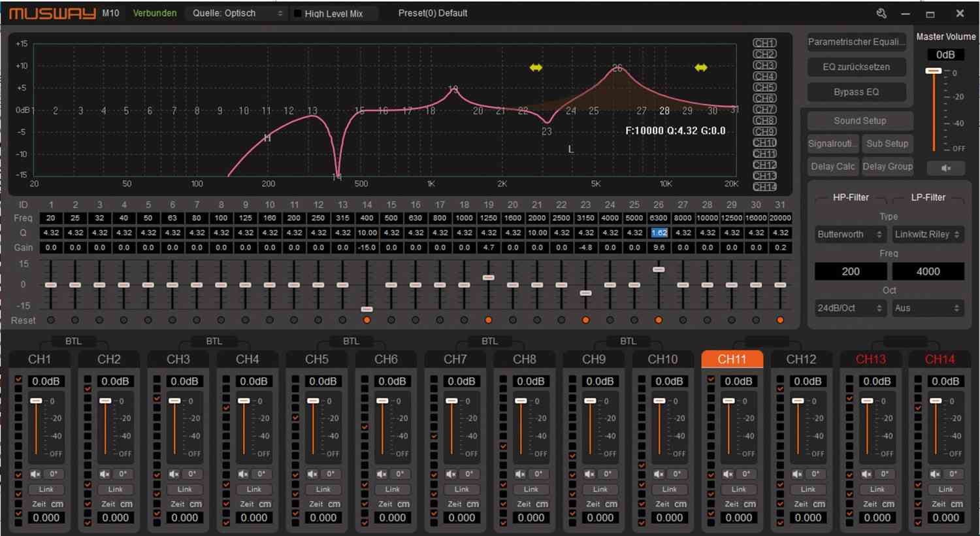Image resolution: width=980 pixels, height=536 pixels.
Task: Mute channel CH5 with its speaker icon
Action: (x=312, y=474)
